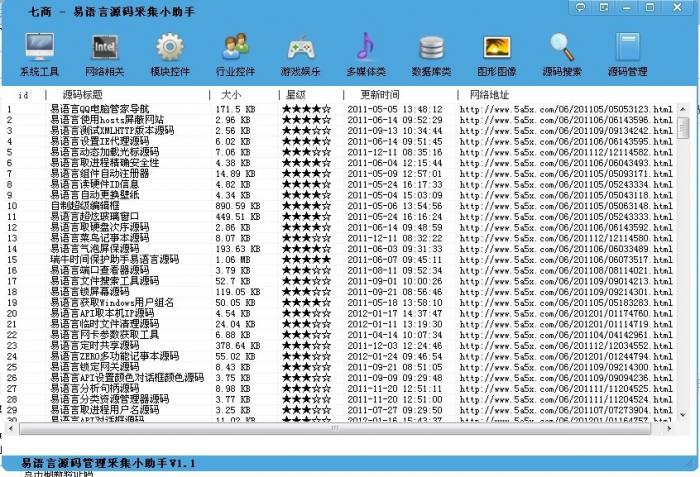The image size is (700, 477).
Task: Select the 数据库类 database icon
Action: coord(431,47)
